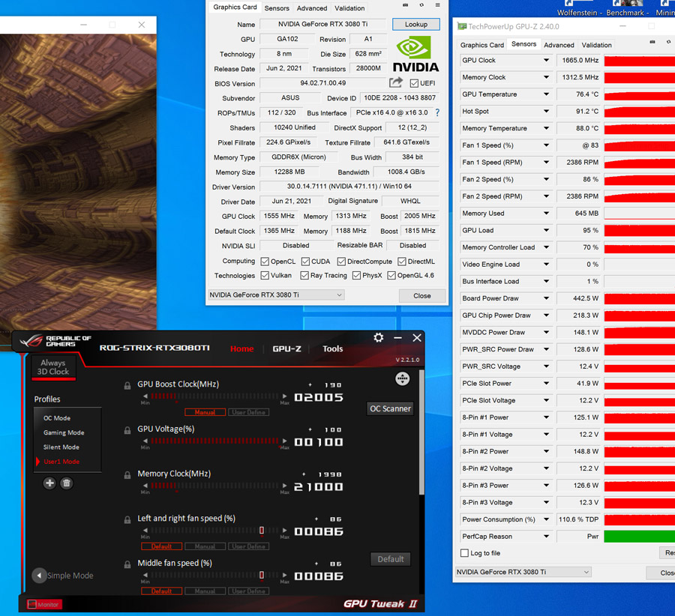Click the Memory Clock slider track

(215, 485)
